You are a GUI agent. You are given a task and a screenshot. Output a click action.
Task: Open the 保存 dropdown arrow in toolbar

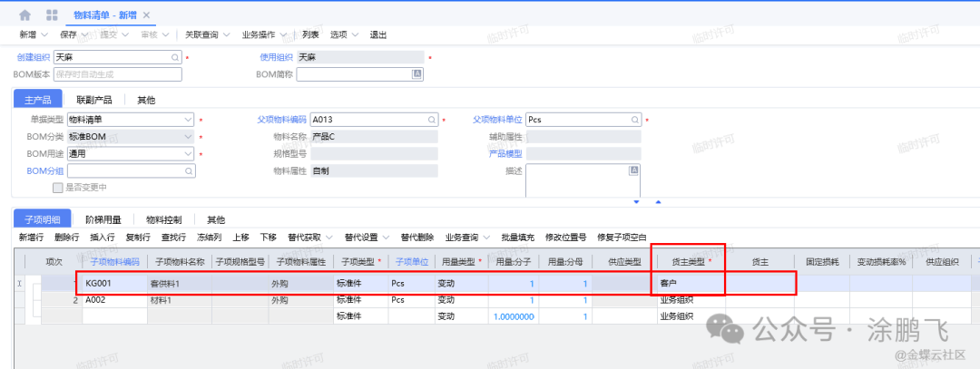(83, 35)
